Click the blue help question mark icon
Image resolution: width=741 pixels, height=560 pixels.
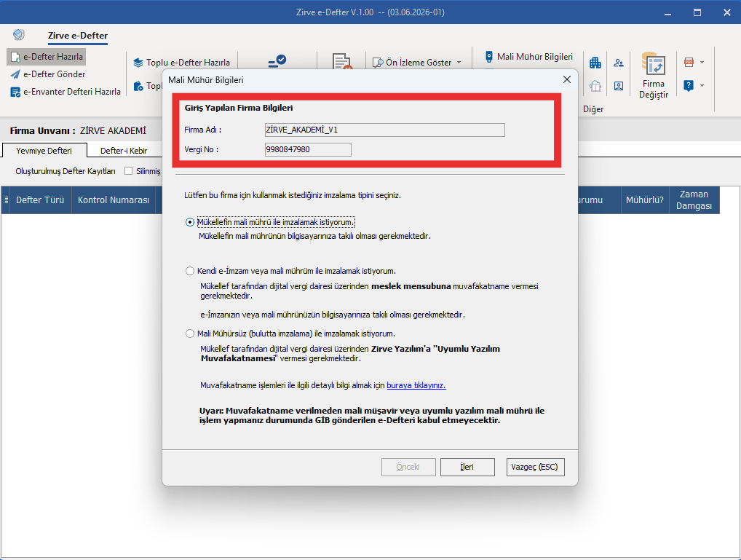click(689, 86)
